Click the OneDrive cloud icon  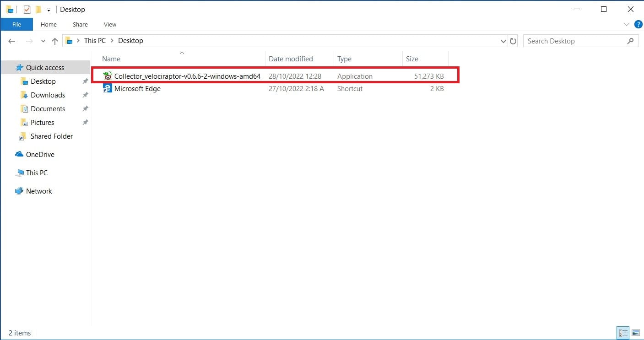click(x=19, y=154)
